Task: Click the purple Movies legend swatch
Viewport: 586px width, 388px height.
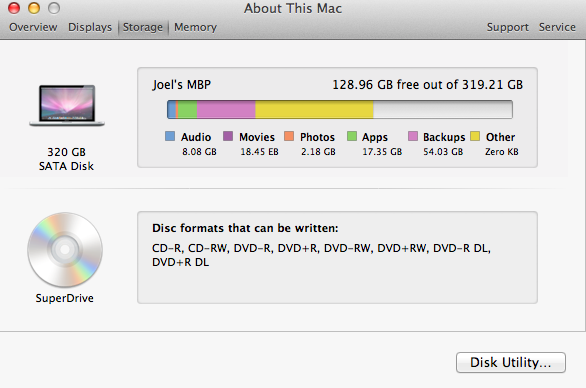Action: (228, 136)
